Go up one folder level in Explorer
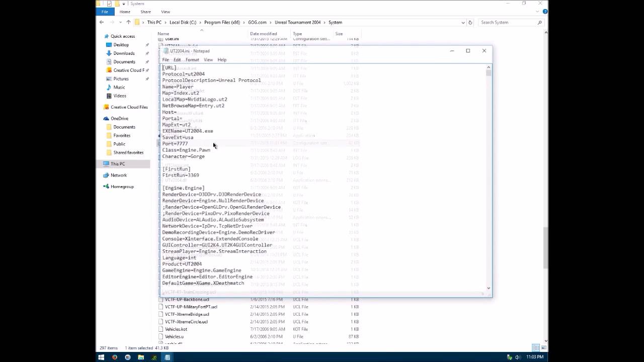This screenshot has height=362, width=644. [128, 22]
